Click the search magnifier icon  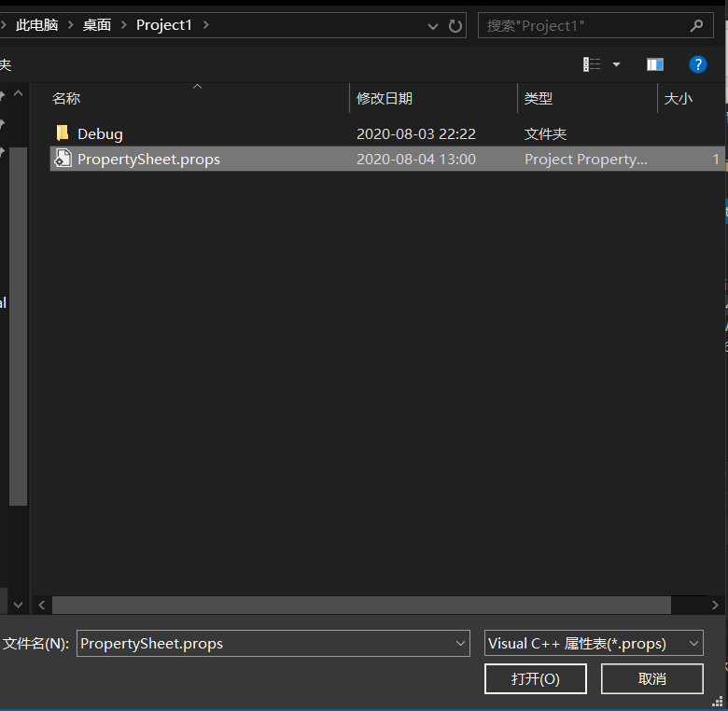[x=696, y=26]
